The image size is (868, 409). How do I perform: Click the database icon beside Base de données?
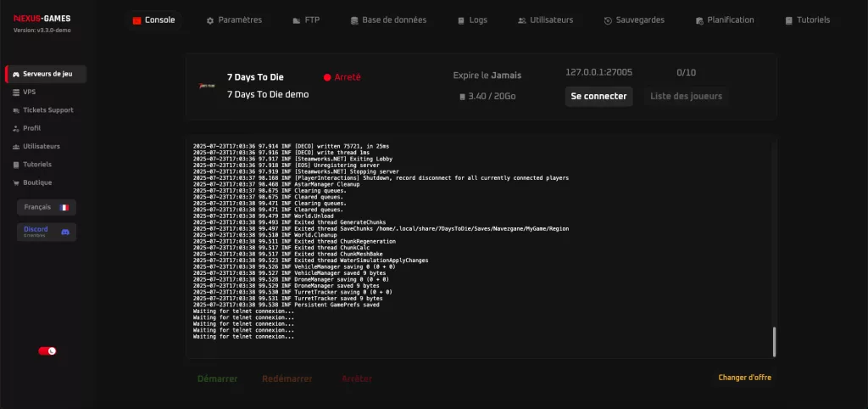[354, 21]
